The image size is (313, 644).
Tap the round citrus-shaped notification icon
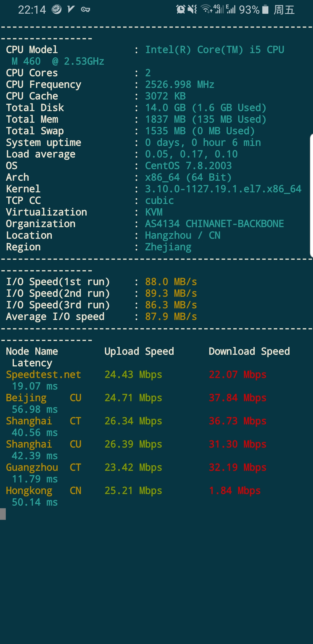click(x=57, y=9)
